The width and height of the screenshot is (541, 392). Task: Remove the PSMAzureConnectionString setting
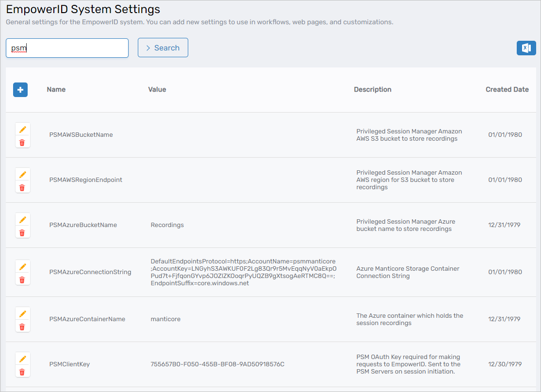(22, 279)
